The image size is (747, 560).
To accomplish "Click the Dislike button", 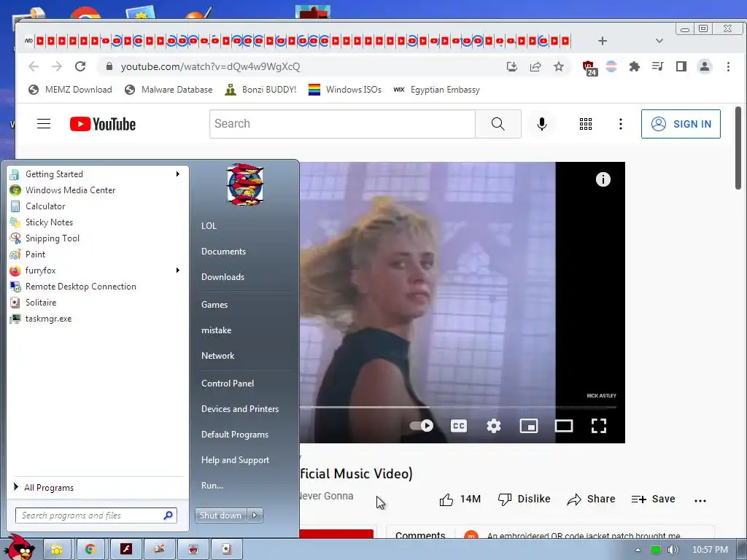I will [x=524, y=499].
